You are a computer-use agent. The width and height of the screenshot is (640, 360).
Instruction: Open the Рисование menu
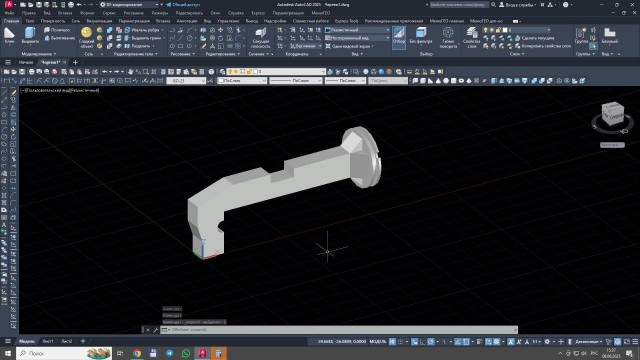[133, 13]
